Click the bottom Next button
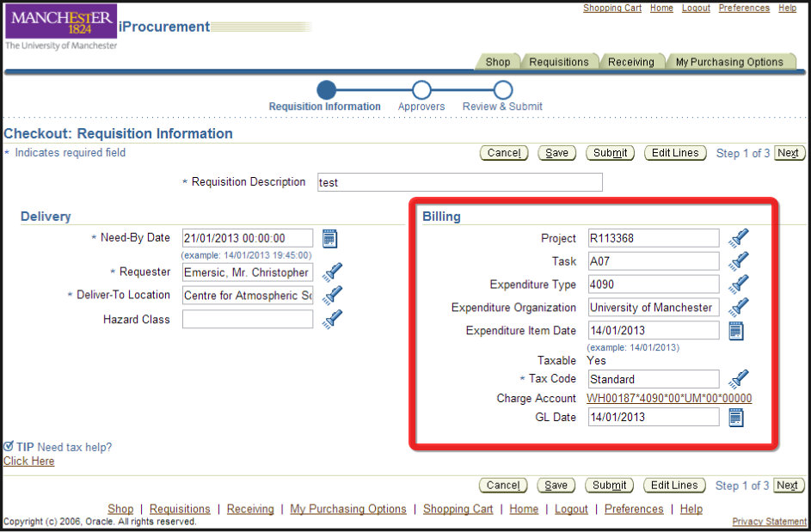Viewport: 811px width, 532px height. pyautogui.click(x=787, y=486)
